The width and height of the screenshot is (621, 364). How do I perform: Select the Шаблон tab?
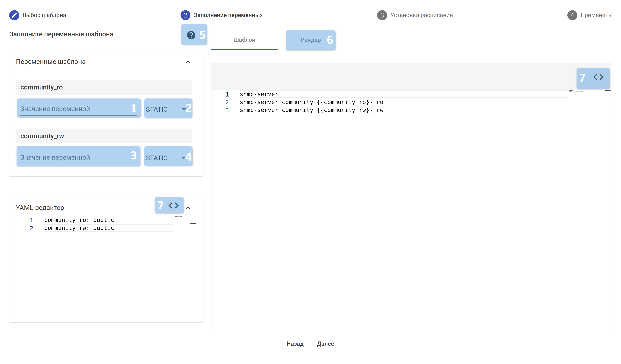pos(244,40)
